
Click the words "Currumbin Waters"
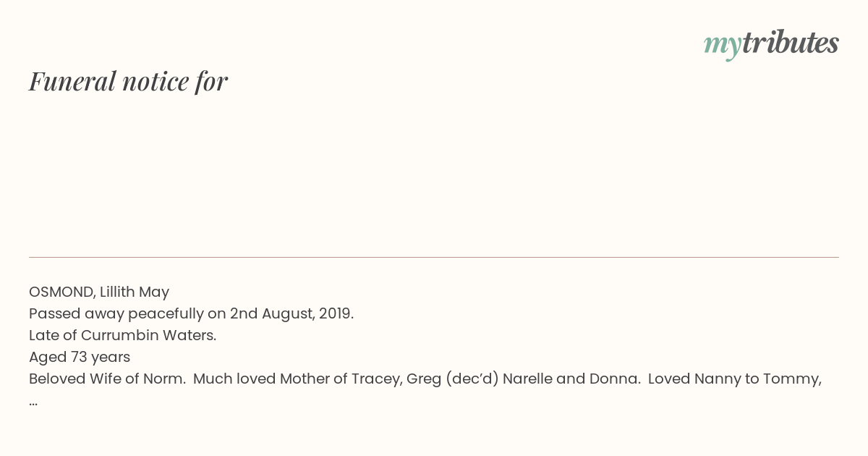coord(148,335)
